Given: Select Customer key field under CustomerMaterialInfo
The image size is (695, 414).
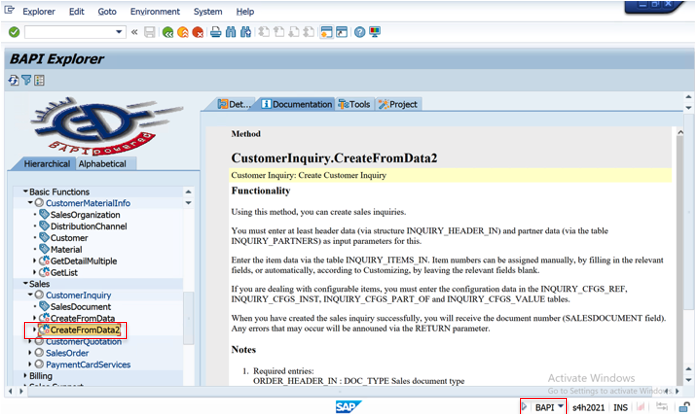Looking at the screenshot, I should 69,238.
